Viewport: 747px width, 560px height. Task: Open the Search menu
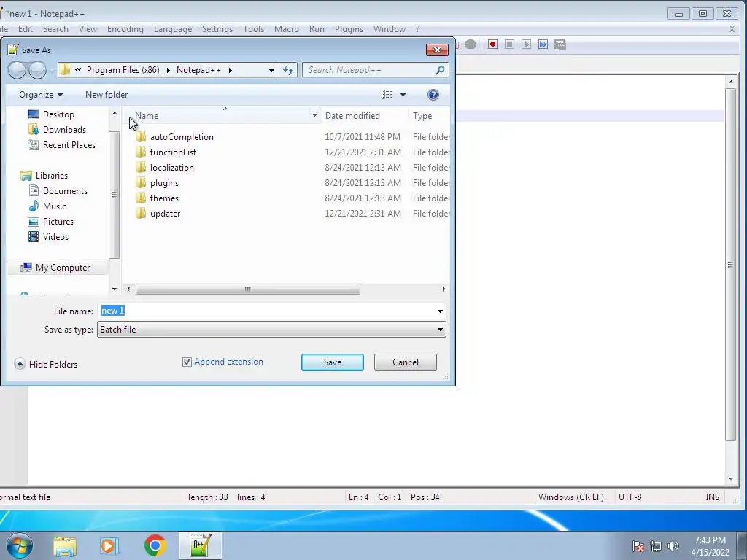(55, 29)
